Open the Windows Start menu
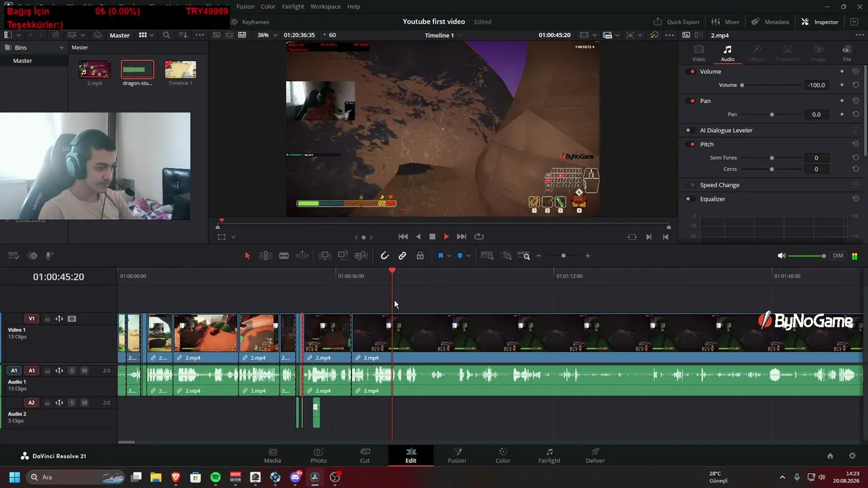 point(14,477)
